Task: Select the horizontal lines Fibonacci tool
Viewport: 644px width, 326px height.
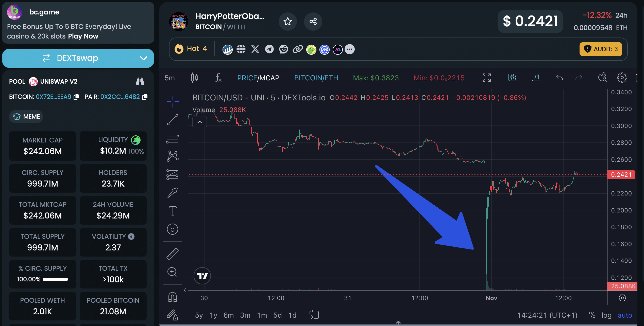Action: click(173, 138)
